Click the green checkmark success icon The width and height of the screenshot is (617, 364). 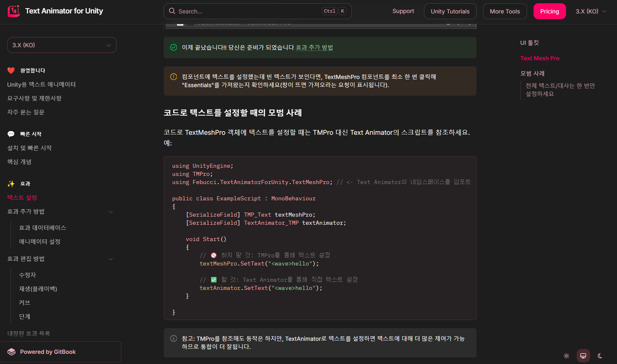[x=173, y=48]
